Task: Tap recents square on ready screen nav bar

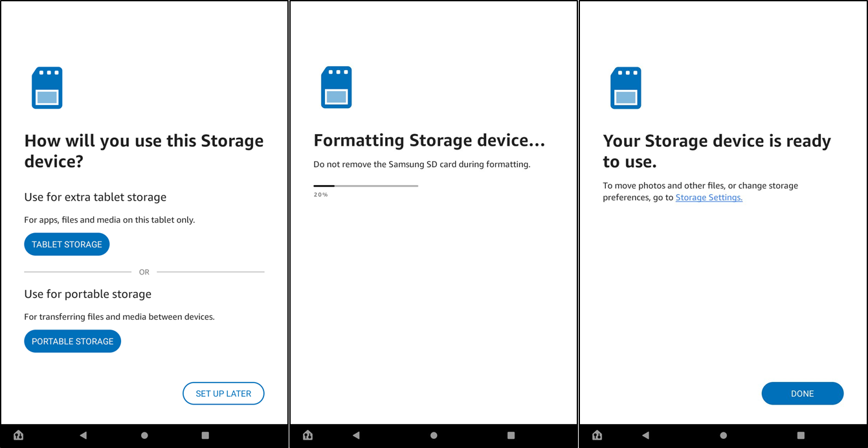Action: [x=801, y=435]
